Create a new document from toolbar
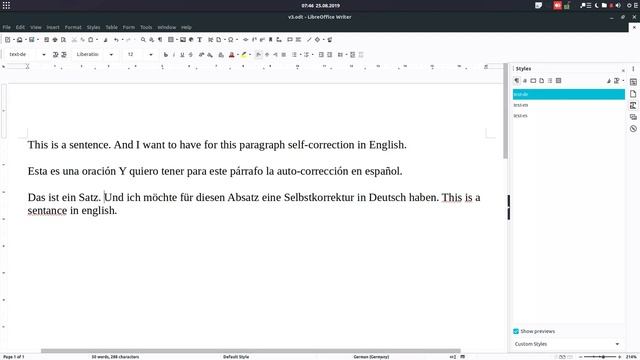This screenshot has width=640, height=360. click(x=7, y=40)
